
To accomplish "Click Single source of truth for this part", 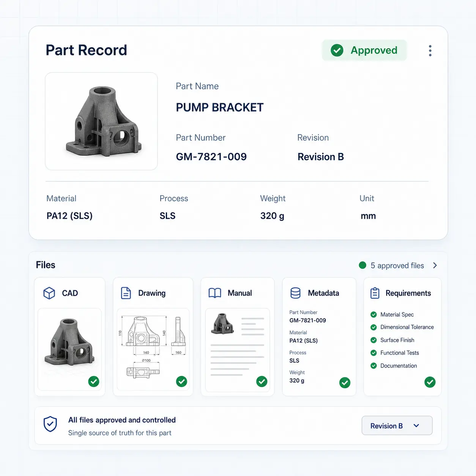I will 120,433.
